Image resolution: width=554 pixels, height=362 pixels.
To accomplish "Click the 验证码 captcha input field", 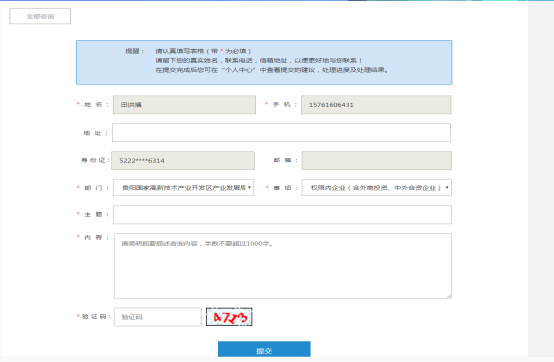I will pos(158,317).
